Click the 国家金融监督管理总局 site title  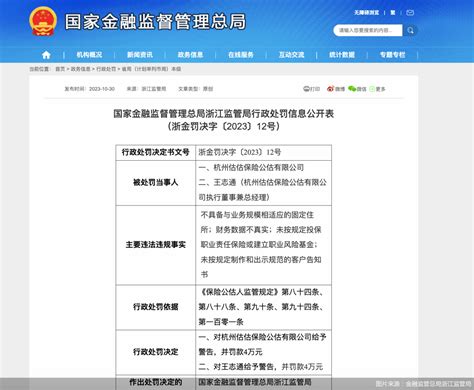click(155, 21)
